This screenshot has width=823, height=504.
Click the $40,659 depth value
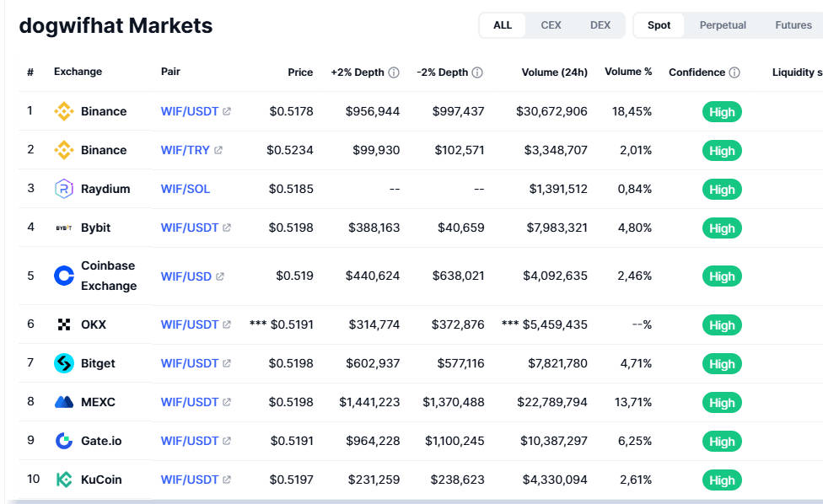(461, 228)
